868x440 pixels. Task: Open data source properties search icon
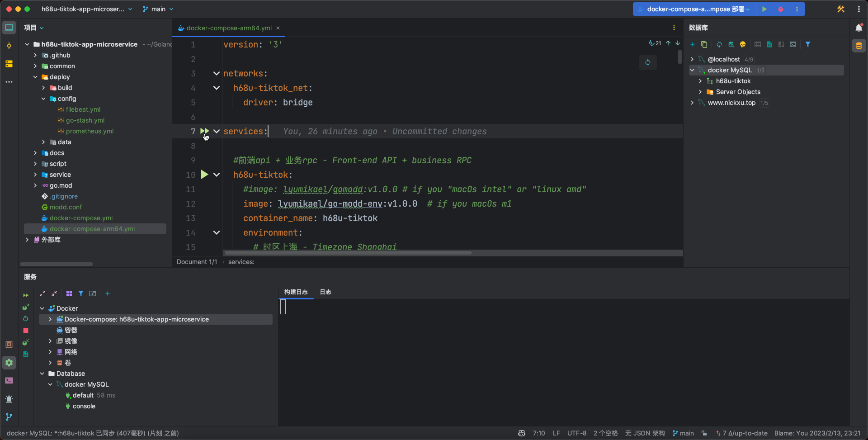click(x=731, y=44)
